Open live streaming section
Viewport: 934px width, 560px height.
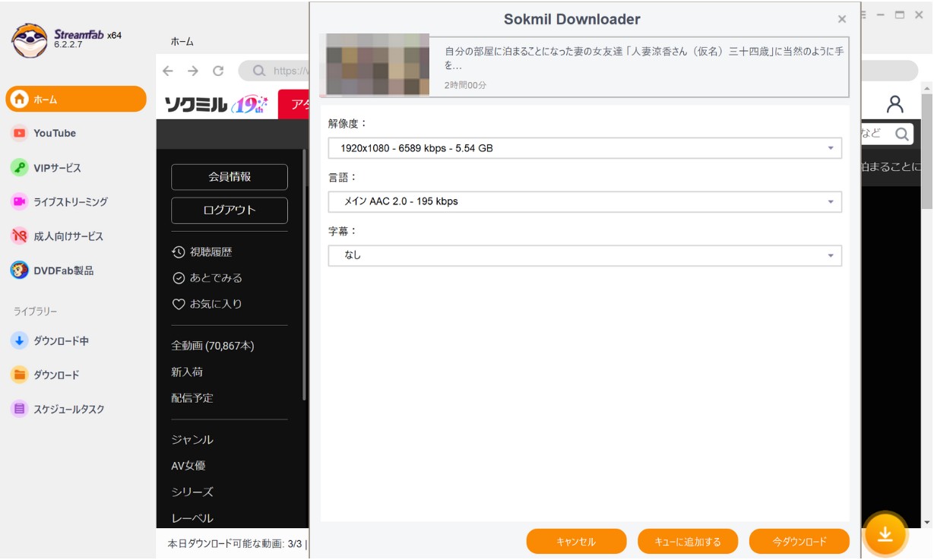(70, 202)
